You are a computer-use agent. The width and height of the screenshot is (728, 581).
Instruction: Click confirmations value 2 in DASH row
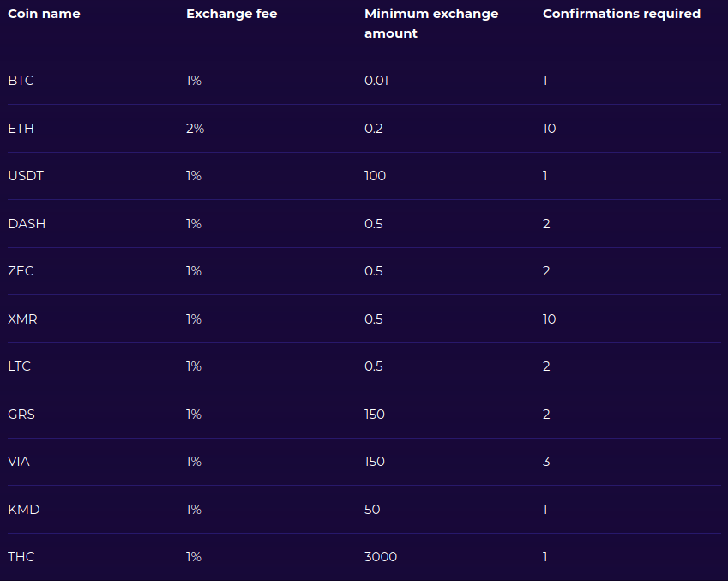pos(546,224)
